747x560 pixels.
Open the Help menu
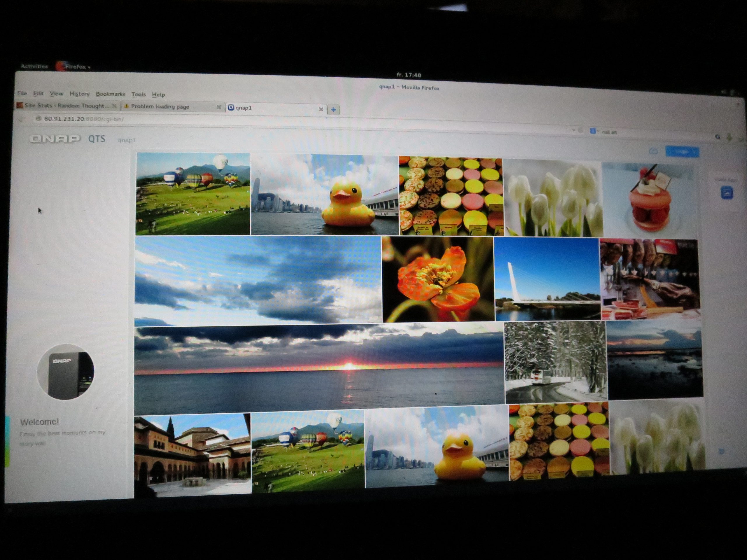(158, 95)
